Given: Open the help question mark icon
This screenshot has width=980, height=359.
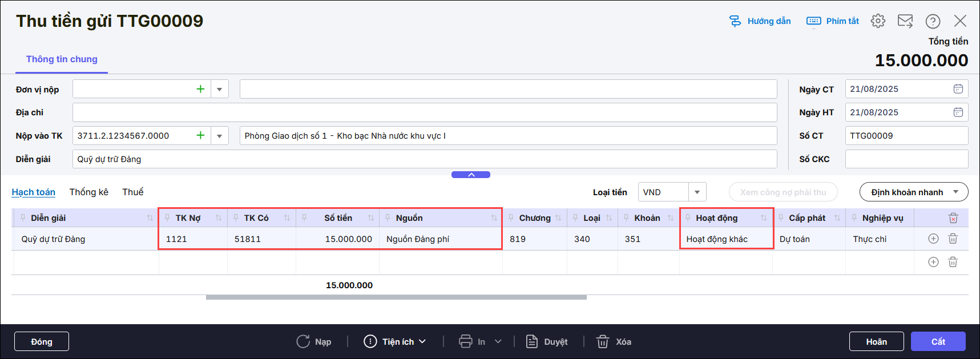Looking at the screenshot, I should click(933, 21).
